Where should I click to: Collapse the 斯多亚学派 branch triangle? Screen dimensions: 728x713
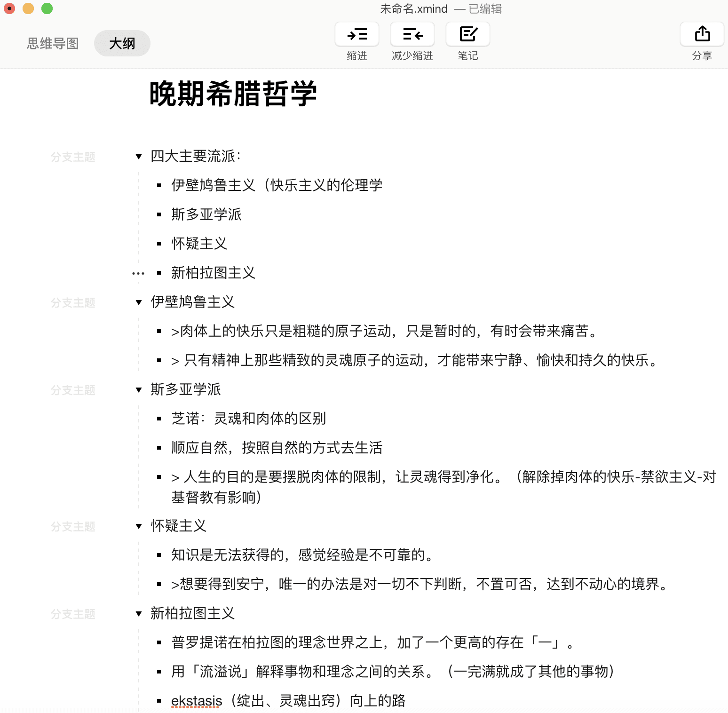[138, 389]
